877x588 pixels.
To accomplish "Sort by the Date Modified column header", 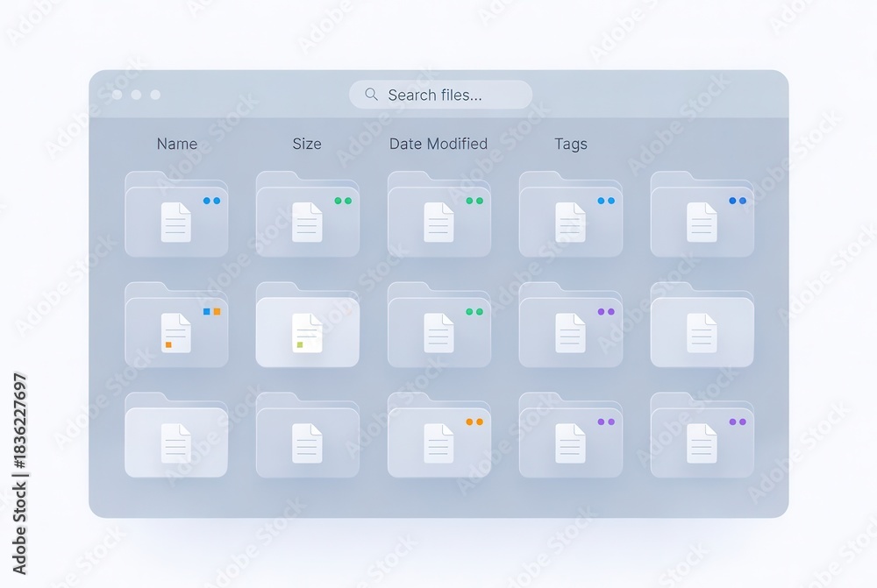I will 438,144.
